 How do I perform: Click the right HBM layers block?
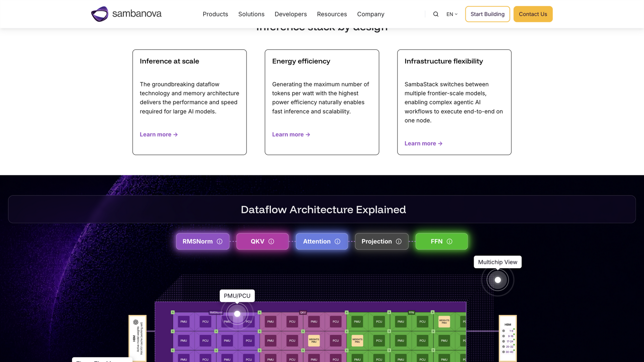[x=508, y=338]
